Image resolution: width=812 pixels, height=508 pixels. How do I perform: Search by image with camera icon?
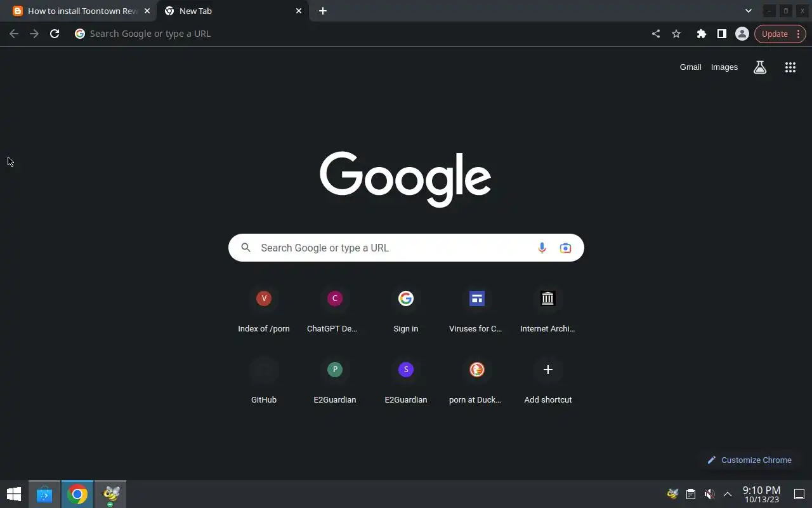tap(565, 248)
